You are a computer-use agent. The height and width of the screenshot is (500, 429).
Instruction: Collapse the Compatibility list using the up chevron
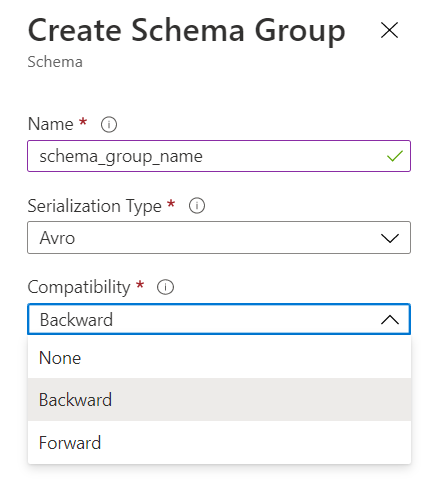pyautogui.click(x=390, y=320)
